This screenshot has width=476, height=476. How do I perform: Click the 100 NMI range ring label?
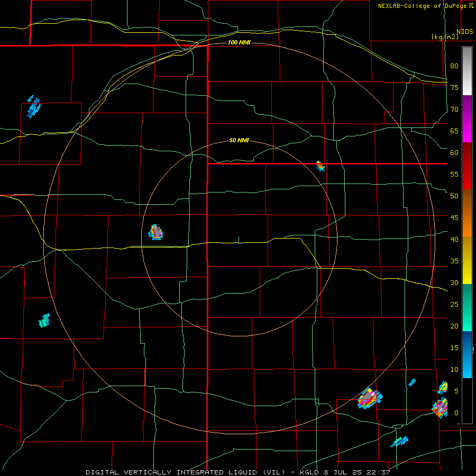pos(239,42)
